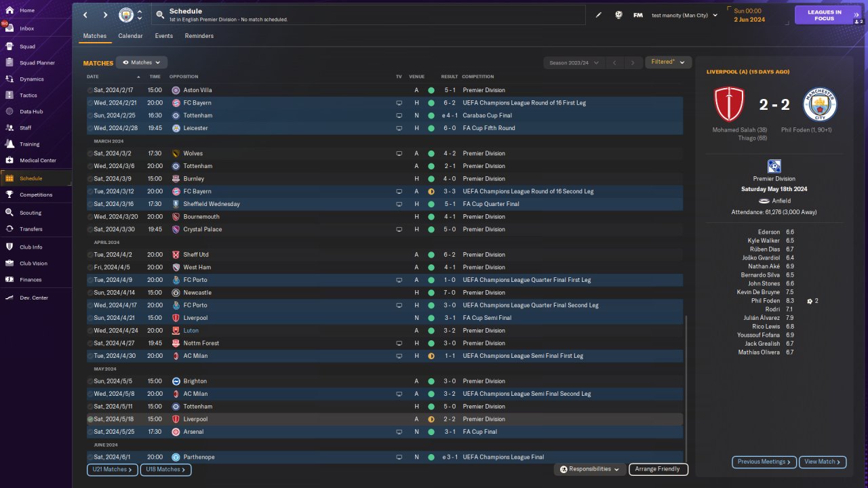This screenshot has width=868, height=488.
Task: Open Finances via its sidebar icon
Action: pyautogui.click(x=9, y=280)
